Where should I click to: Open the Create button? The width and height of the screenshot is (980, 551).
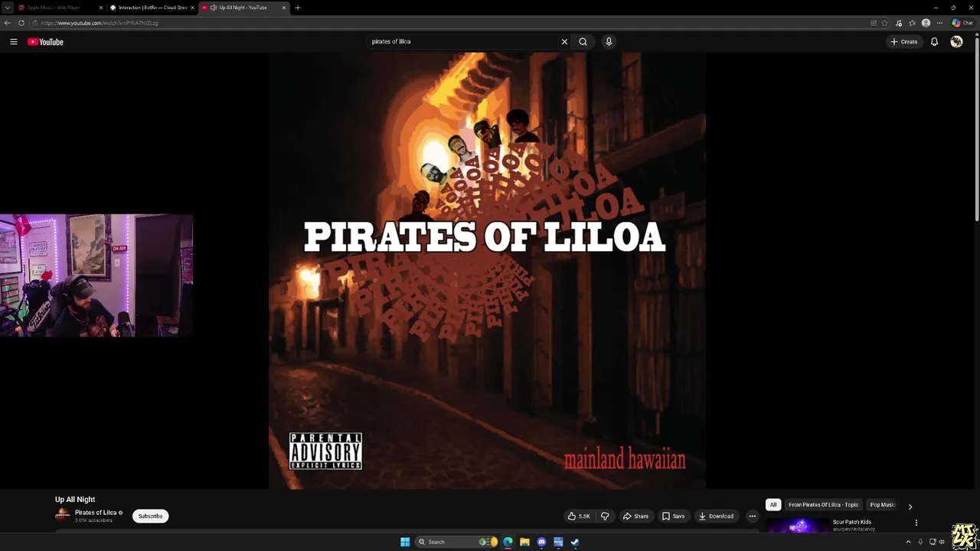pyautogui.click(x=904, y=42)
